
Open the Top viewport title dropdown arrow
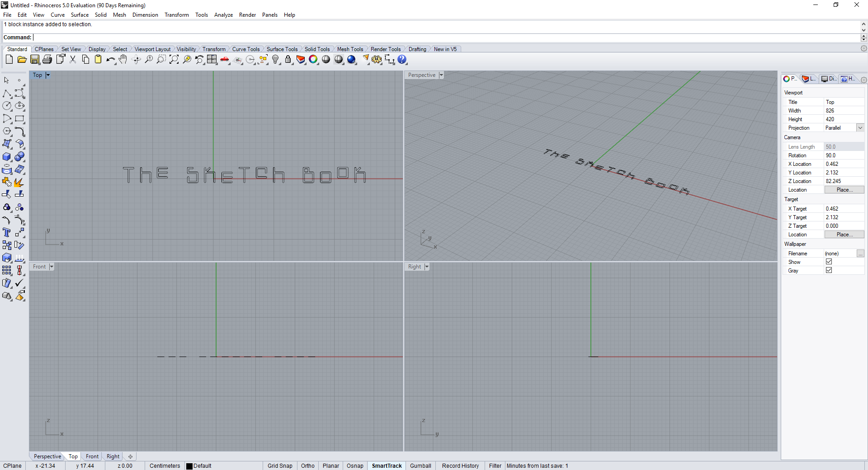[x=48, y=75]
